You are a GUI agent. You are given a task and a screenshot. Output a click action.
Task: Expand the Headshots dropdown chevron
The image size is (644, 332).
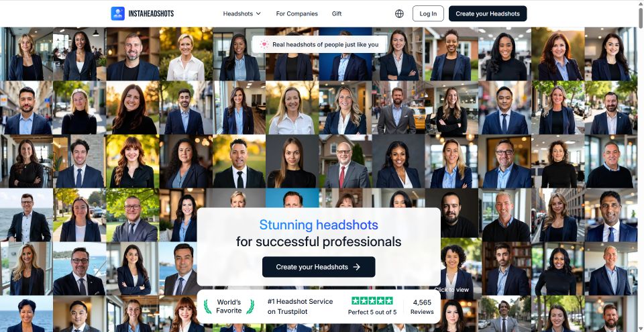tap(258, 13)
